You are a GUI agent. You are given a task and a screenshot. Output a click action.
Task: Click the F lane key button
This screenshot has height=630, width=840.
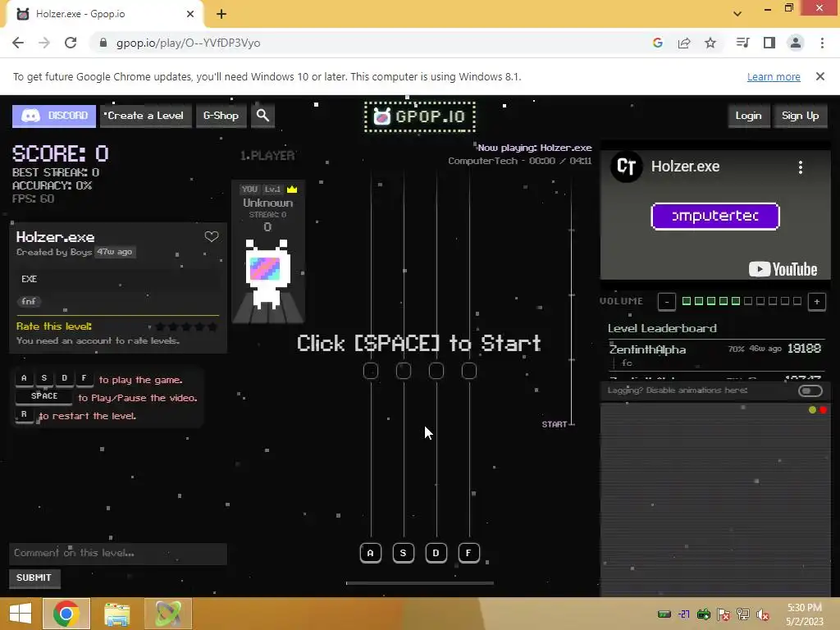[468, 553]
